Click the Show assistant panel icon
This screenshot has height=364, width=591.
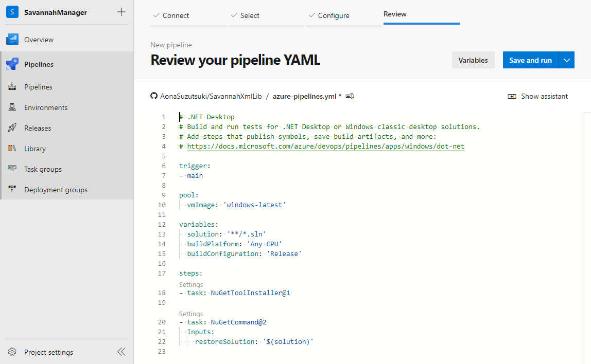coord(512,96)
